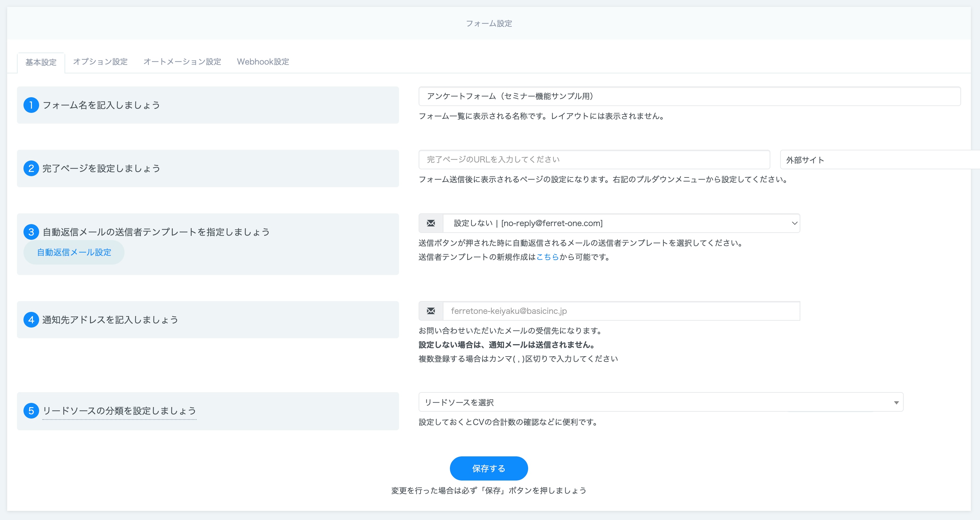Screen dimensions: 980x520
Task: Follow the こちら link for new template
Action: click(x=547, y=257)
